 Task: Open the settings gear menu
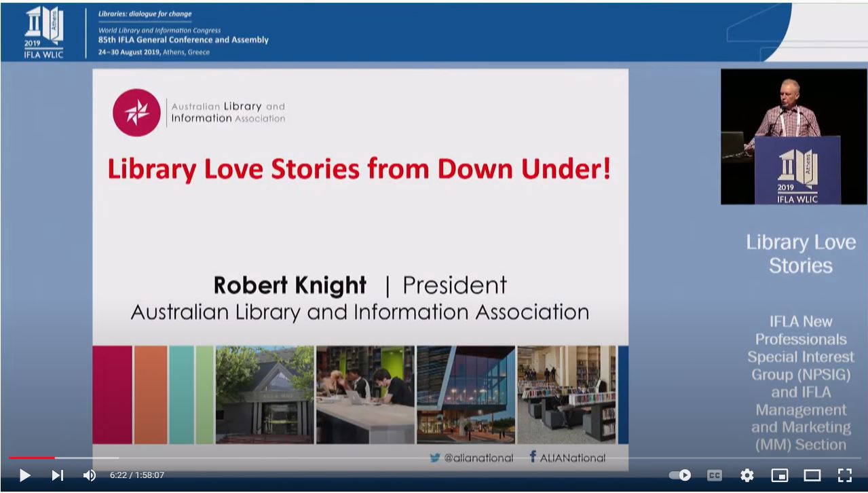(x=747, y=475)
